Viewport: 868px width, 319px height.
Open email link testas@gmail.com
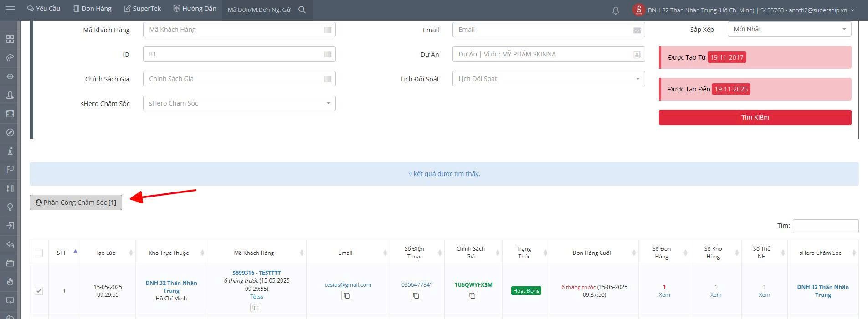348,285
